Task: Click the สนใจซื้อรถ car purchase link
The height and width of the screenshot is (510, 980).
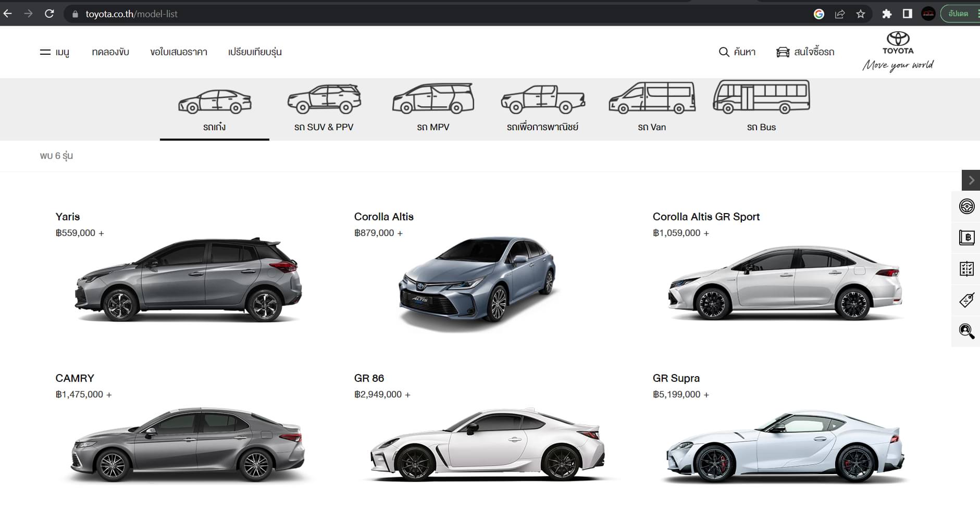Action: pyautogui.click(x=805, y=52)
